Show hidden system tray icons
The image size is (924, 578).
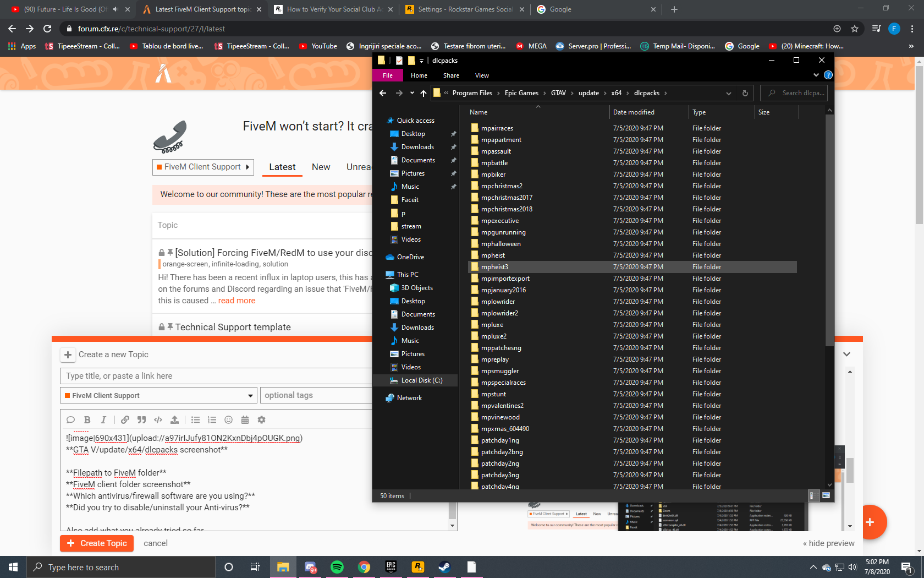[813, 567]
